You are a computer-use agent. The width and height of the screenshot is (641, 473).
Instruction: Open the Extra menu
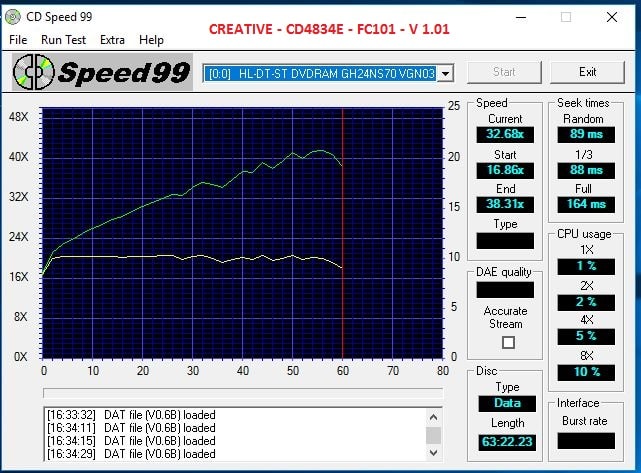(112, 40)
